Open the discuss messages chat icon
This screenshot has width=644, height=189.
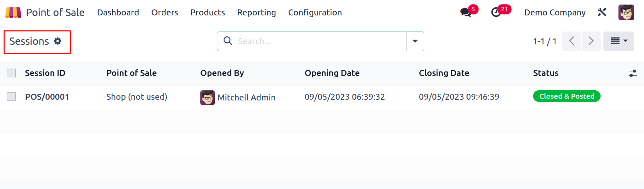pyautogui.click(x=465, y=13)
